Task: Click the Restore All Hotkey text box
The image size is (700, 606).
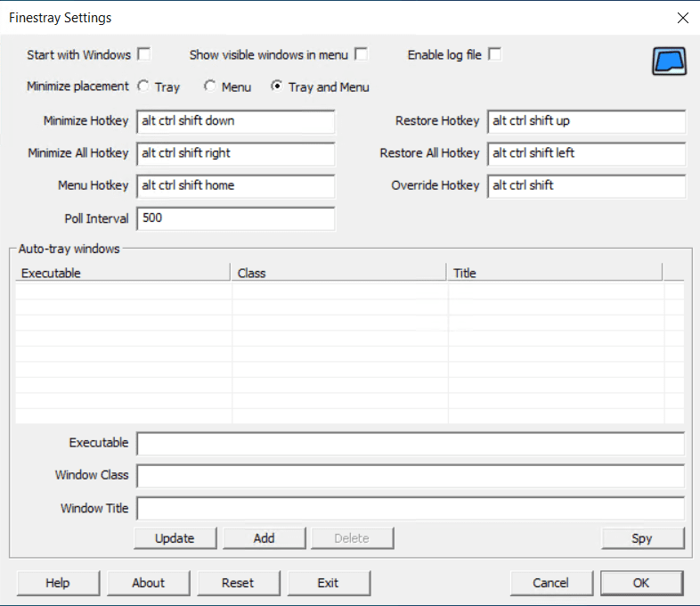Action: (x=587, y=153)
